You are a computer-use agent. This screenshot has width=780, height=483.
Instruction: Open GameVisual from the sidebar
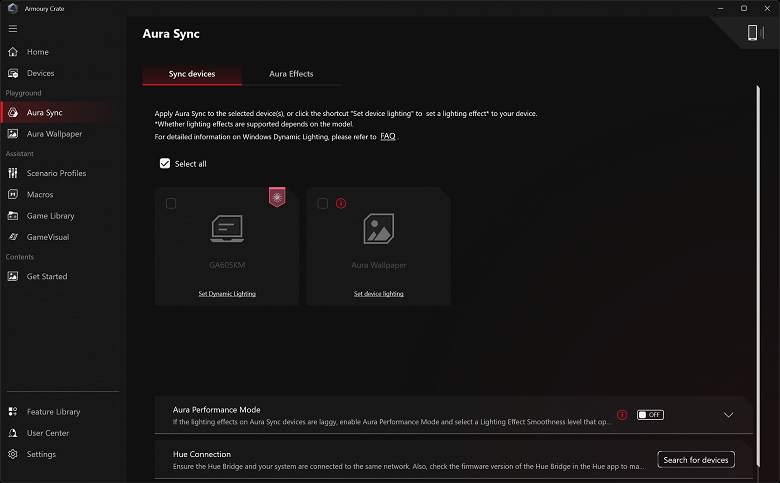pos(47,237)
